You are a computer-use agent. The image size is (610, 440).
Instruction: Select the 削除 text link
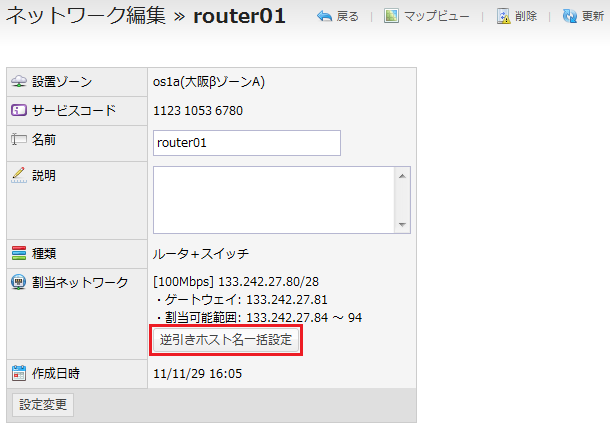[x=526, y=17]
